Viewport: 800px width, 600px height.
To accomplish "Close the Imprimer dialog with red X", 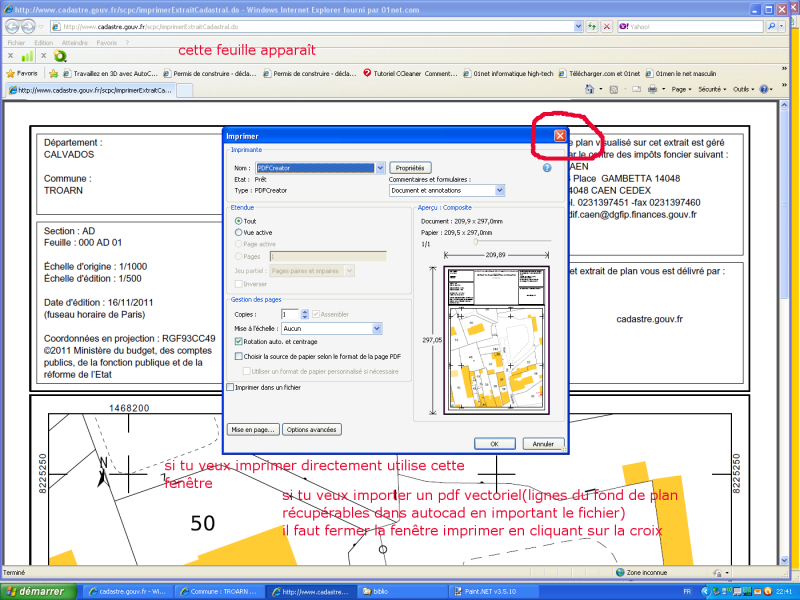I will (560, 136).
